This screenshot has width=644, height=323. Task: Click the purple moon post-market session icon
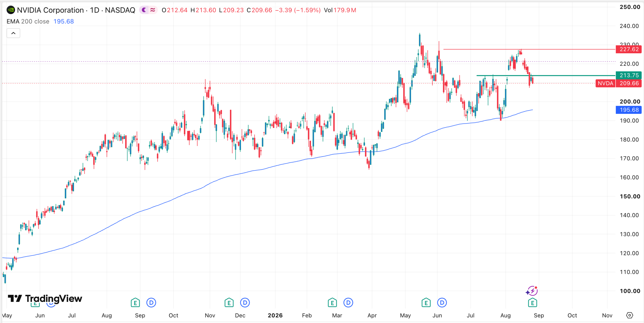144,10
